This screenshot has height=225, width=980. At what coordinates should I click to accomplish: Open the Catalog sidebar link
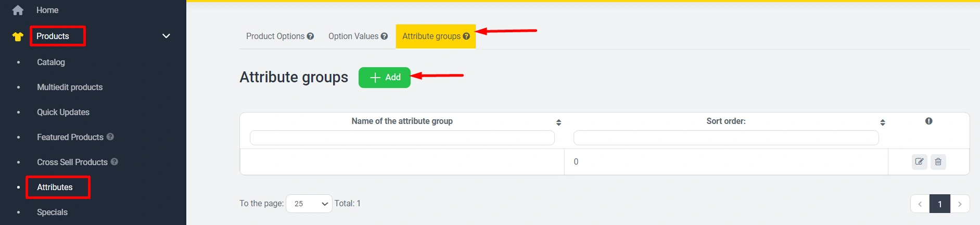click(51, 62)
